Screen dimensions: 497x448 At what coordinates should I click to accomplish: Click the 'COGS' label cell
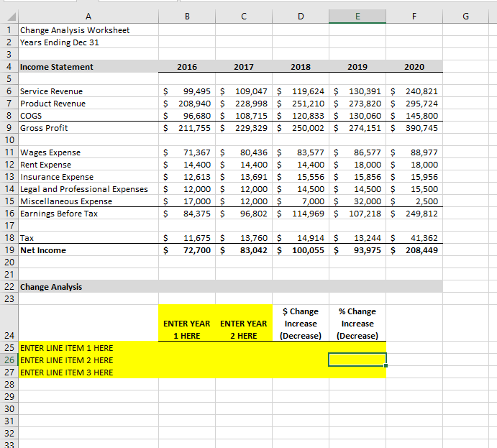click(88, 116)
